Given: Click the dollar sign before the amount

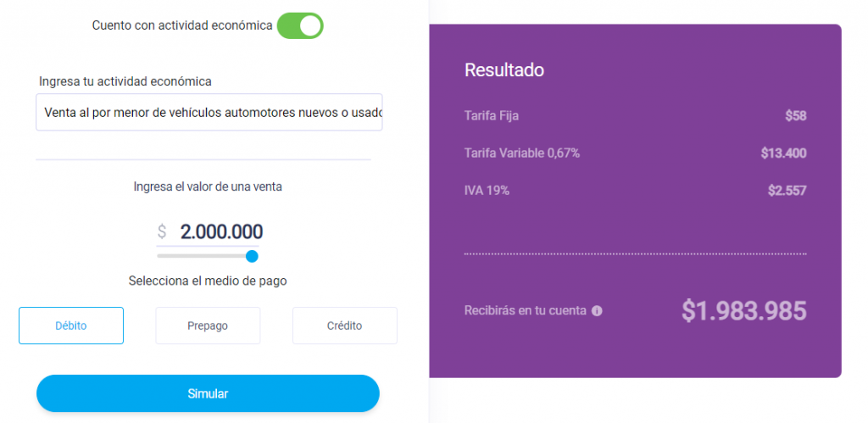Looking at the screenshot, I should pyautogui.click(x=162, y=231).
